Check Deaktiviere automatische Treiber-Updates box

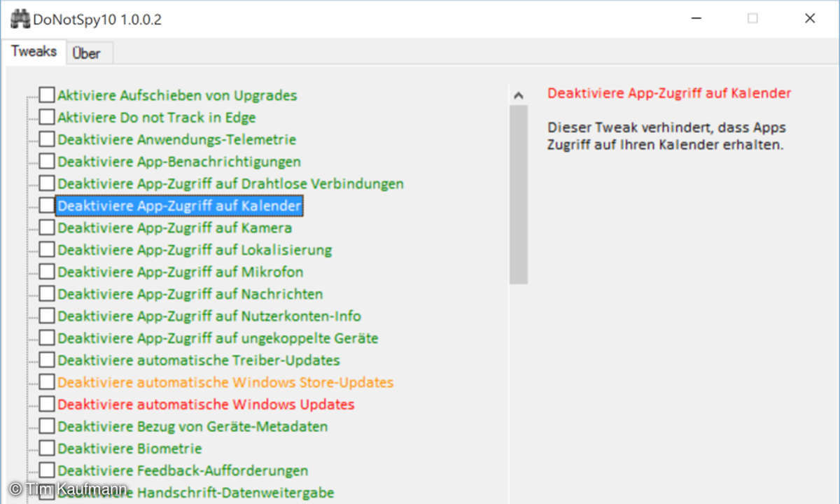[x=46, y=360]
